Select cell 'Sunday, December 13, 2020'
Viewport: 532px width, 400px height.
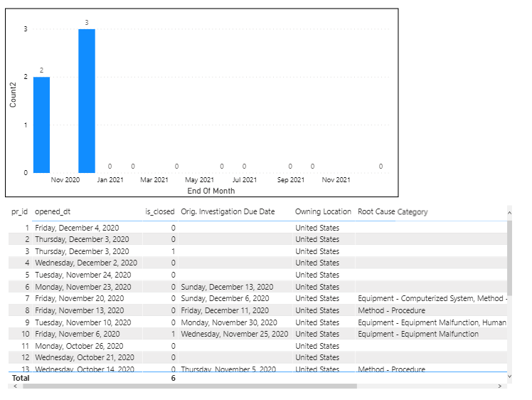pyautogui.click(x=227, y=287)
